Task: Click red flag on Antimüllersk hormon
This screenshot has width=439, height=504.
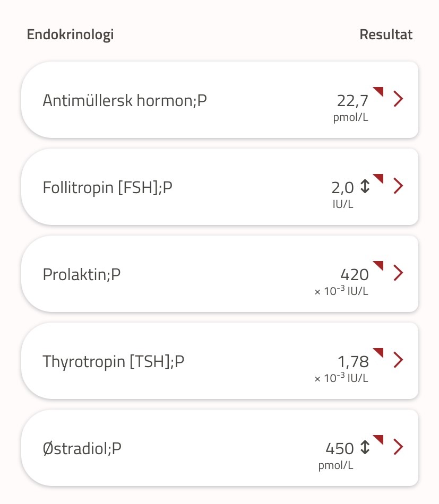Action: (x=378, y=91)
